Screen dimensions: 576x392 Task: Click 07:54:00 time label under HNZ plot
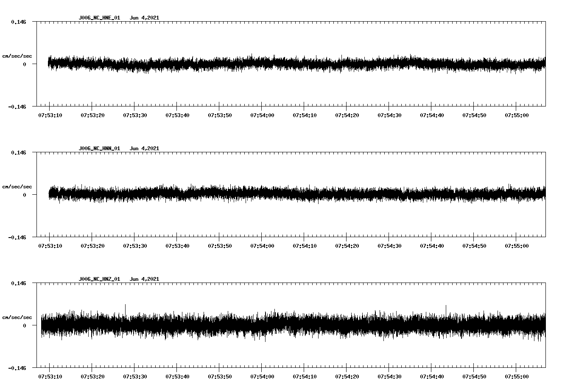(x=262, y=376)
